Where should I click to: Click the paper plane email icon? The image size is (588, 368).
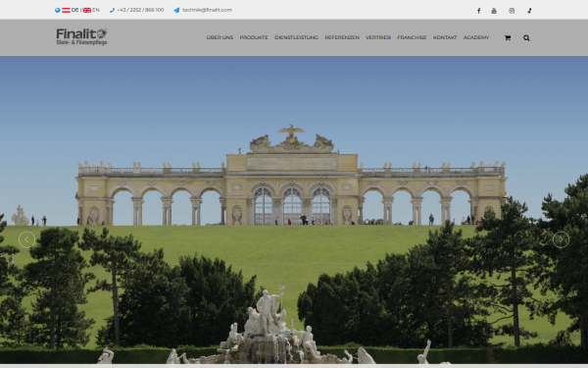coord(176,10)
